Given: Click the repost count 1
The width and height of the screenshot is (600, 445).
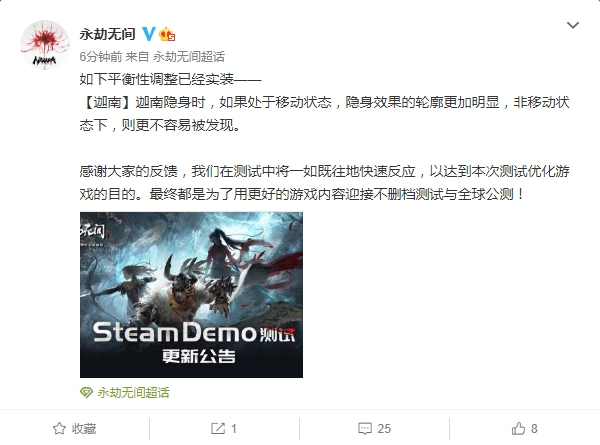Looking at the screenshot, I should tap(233, 429).
